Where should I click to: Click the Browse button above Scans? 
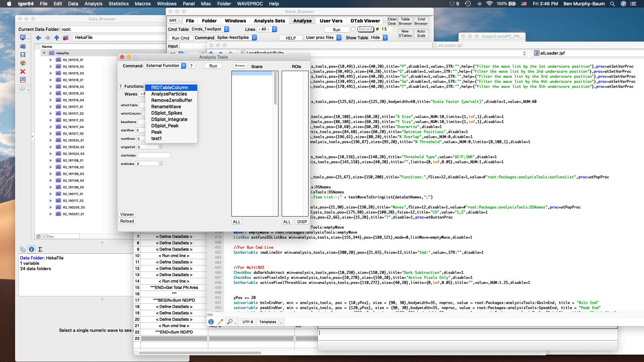click(240, 66)
